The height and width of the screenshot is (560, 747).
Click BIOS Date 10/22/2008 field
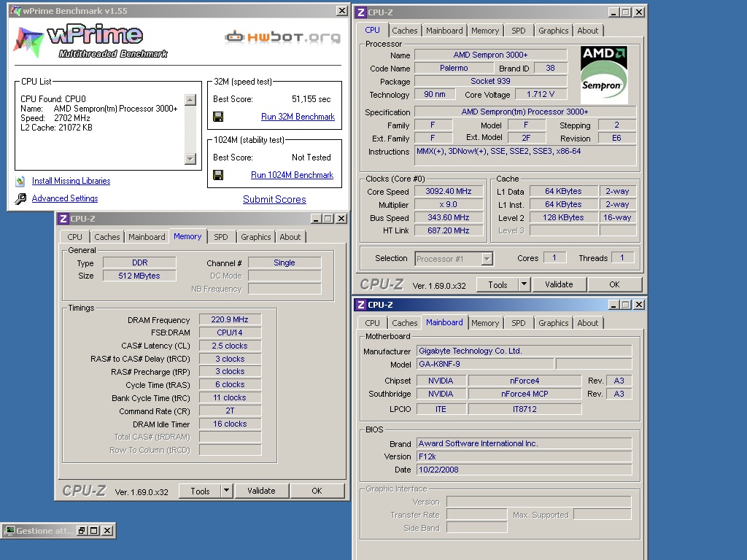pos(524,470)
